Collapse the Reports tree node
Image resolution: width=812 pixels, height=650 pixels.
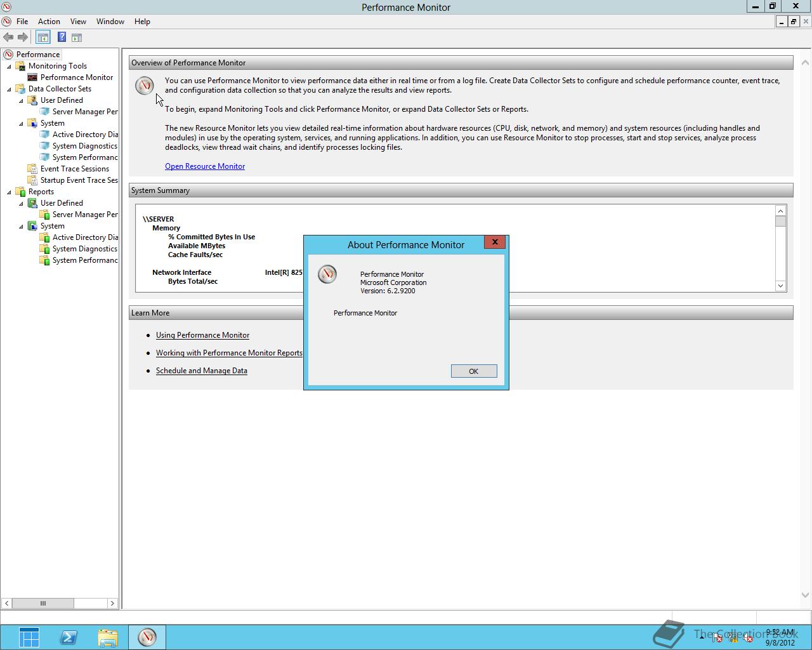point(9,192)
